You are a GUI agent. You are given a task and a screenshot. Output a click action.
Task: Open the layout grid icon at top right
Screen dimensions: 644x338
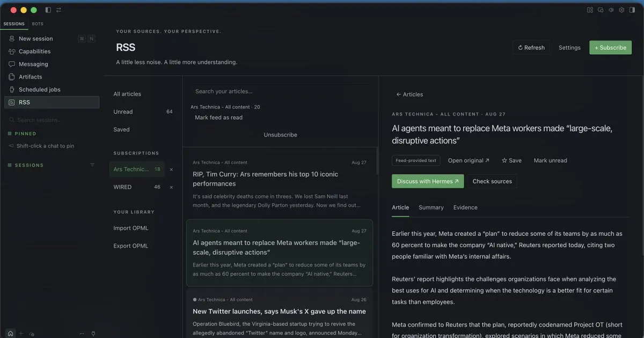[590, 10]
